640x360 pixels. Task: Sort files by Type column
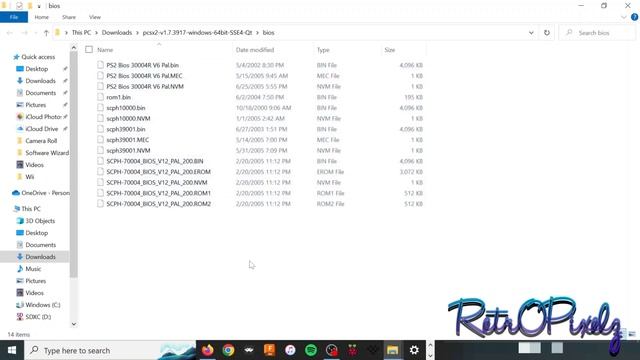coord(323,50)
